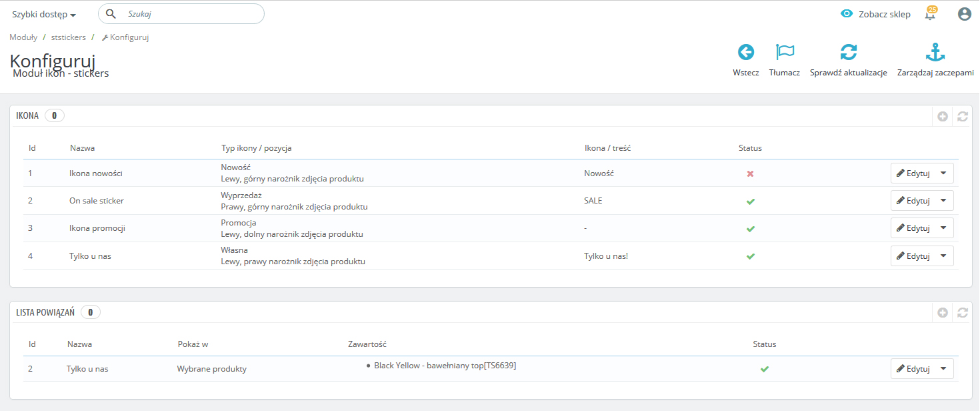
Task: Enable status for Ikona nowości row
Action: tap(750, 173)
